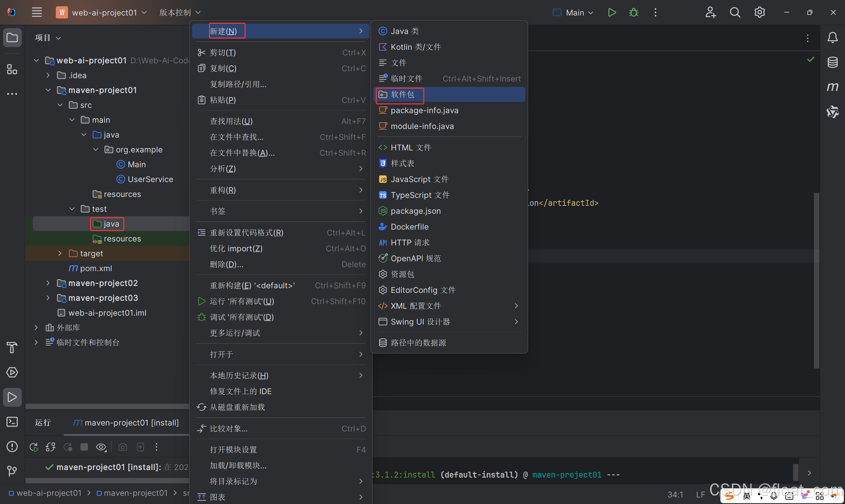Open notifications bell icon
Image resolution: width=845 pixels, height=504 pixels.
point(832,37)
